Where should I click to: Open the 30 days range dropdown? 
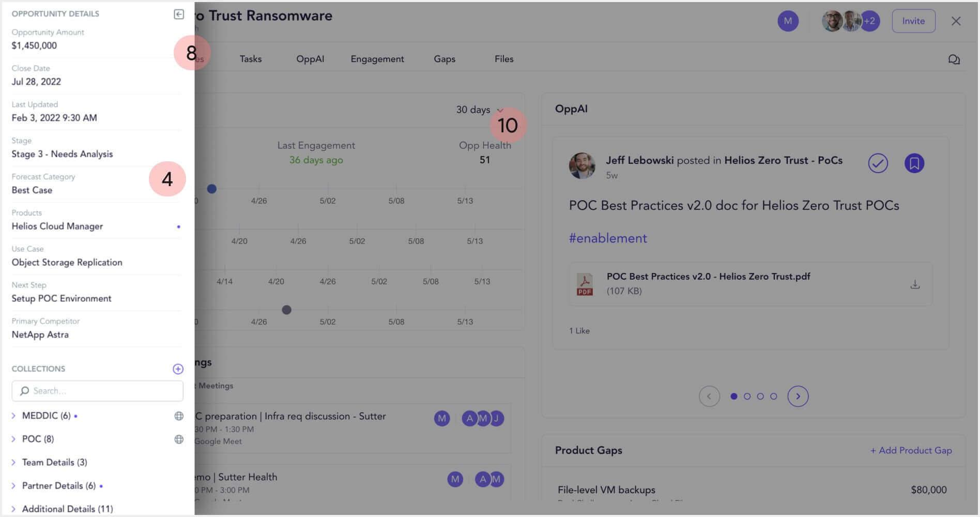pyautogui.click(x=479, y=110)
